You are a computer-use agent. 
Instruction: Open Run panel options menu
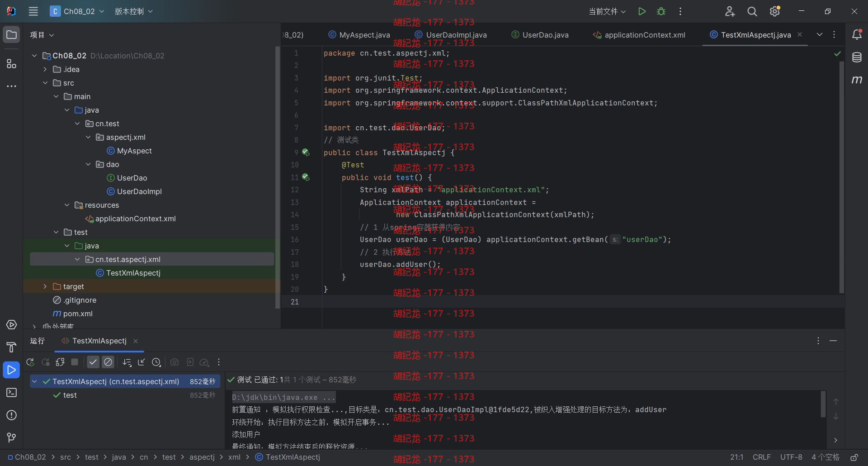(818, 341)
